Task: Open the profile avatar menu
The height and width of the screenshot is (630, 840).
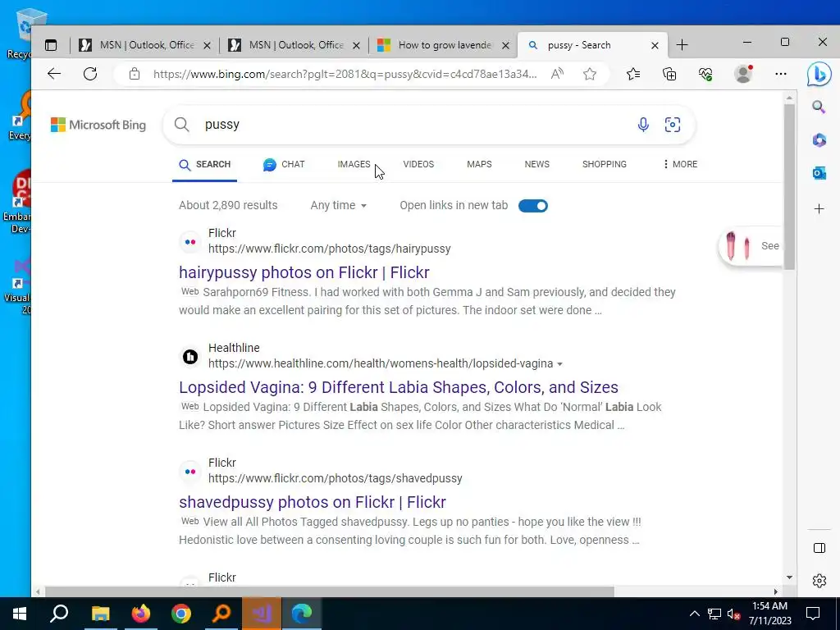Action: click(743, 74)
